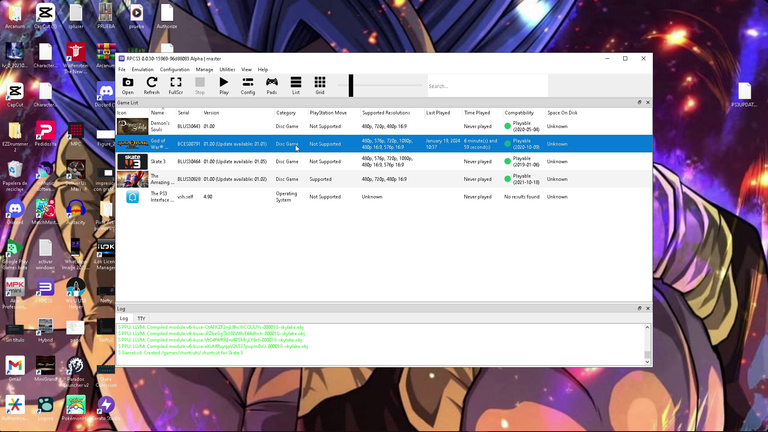Screen dimensions: 768x432
Task: Open Wolfenstein The New desktop shortcut
Action: pyautogui.click(x=75, y=57)
